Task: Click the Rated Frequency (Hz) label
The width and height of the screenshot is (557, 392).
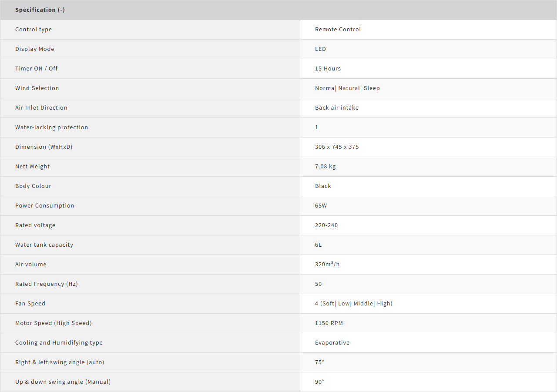Action: click(47, 284)
